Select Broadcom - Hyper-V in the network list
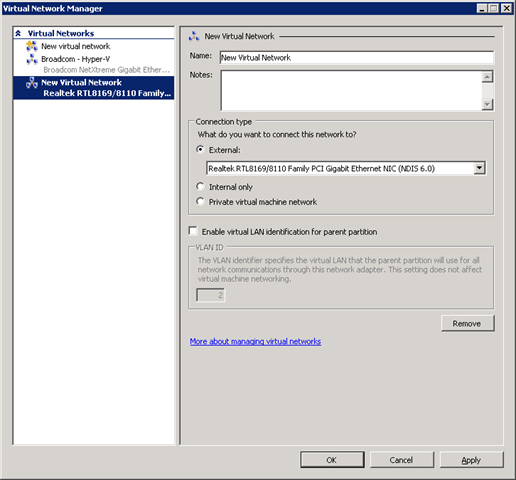Viewport: 516px width, 480px height. pyautogui.click(x=76, y=59)
